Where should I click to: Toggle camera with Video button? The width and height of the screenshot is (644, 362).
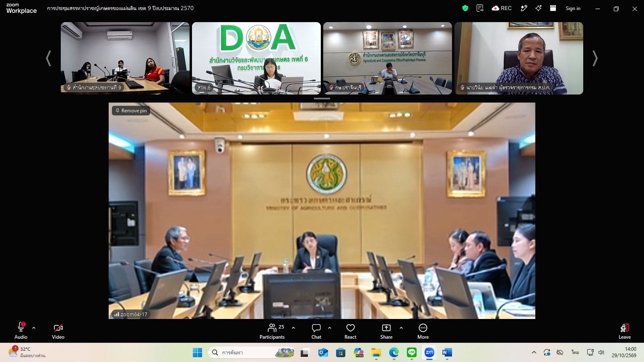click(58, 331)
